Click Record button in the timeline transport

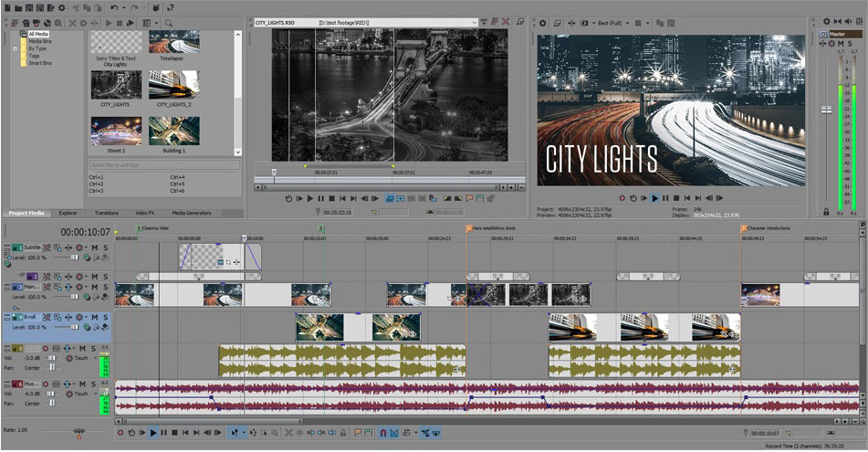120,433
